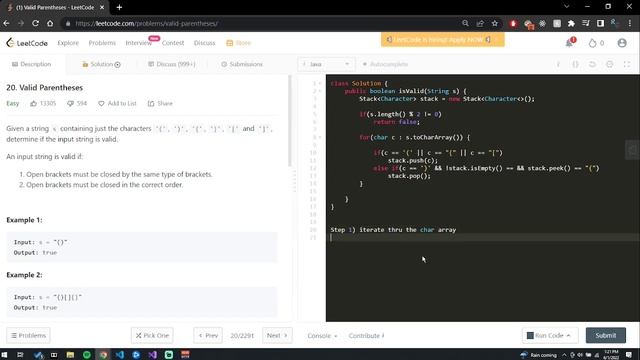Image resolution: width=640 pixels, height=360 pixels.
Task: Click the zoom magnifier icon in address bar
Action: pyautogui.click(x=465, y=24)
